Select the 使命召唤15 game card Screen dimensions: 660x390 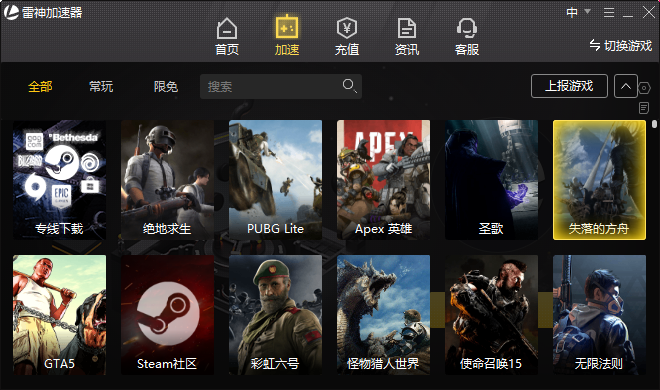[x=491, y=315]
